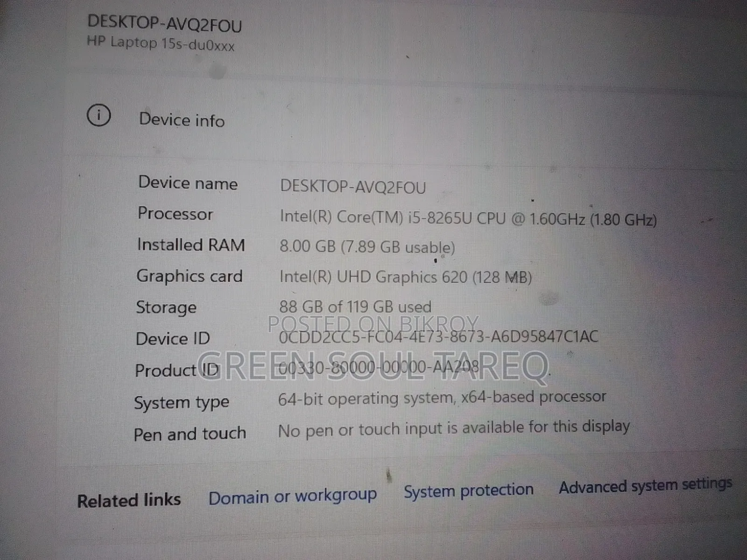Select the System type label

[x=182, y=403]
